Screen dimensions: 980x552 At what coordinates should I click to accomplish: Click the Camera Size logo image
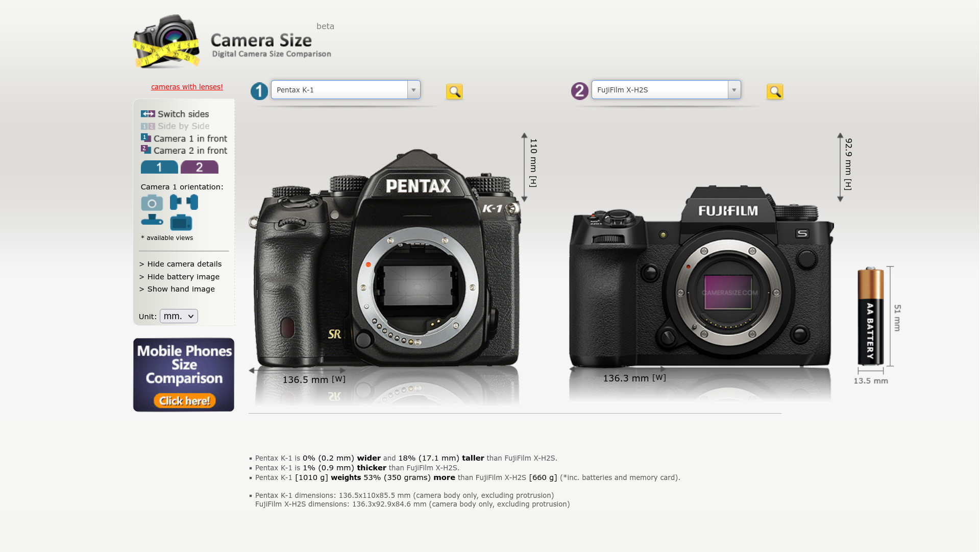(232, 42)
